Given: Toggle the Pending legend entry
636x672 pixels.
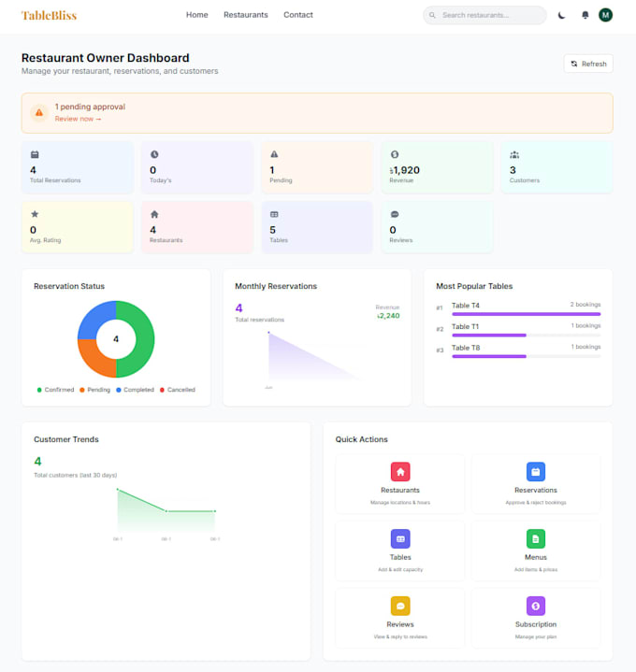Looking at the screenshot, I should [94, 390].
